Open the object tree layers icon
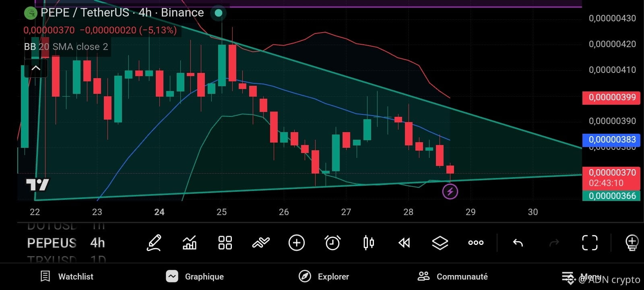This screenshot has width=644, height=290. pyautogui.click(x=440, y=243)
